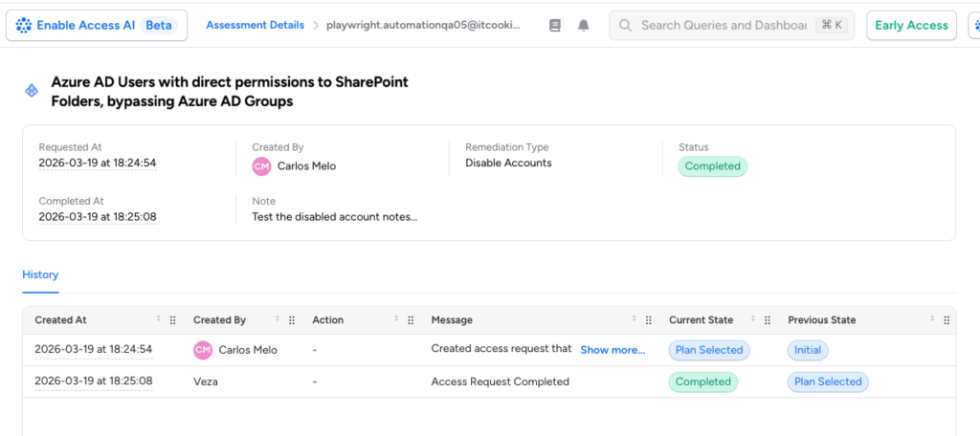Screen dimensions: 980x436
Task: Click the search magnifier icon
Action: (x=625, y=26)
